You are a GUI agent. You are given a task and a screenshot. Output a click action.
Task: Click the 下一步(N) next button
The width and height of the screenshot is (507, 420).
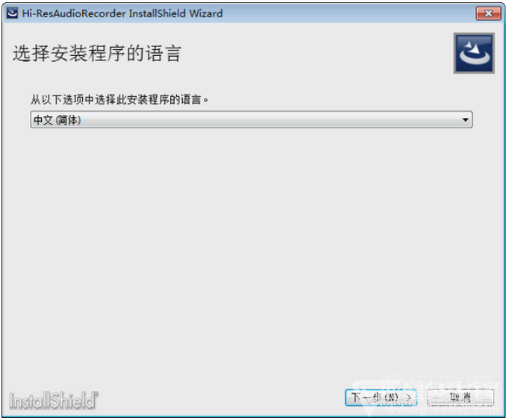tap(381, 398)
